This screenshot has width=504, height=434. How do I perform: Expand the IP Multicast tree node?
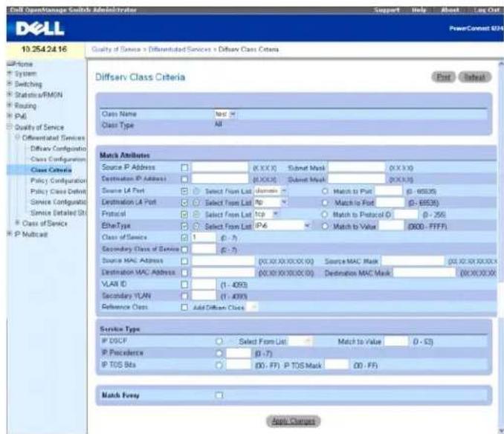(x=10, y=234)
